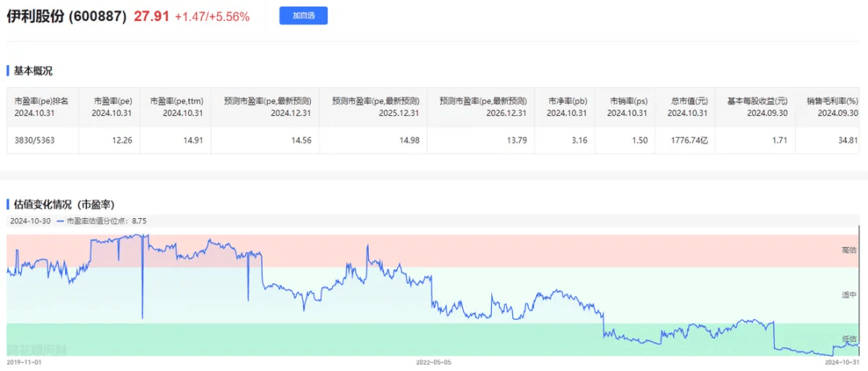Click the 2022-05-05 axis label
This screenshot has width=868, height=371.
434,361
